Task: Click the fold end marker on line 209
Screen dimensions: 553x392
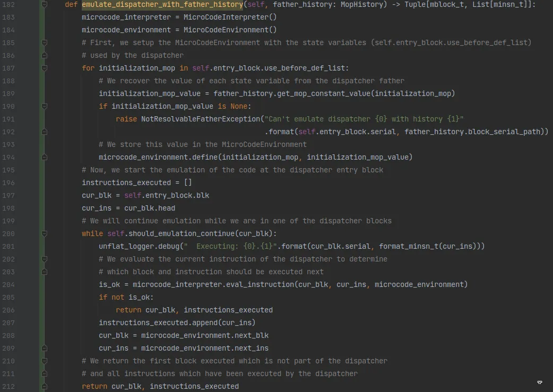Action: [45, 349]
